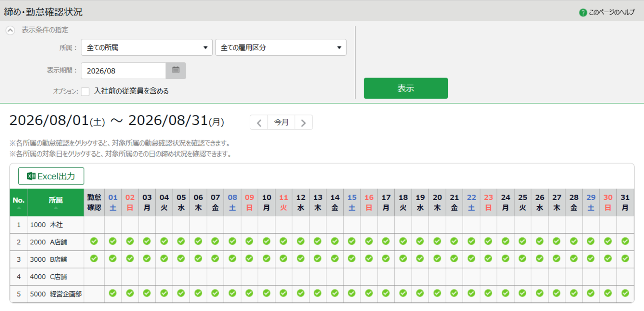Click 経営企画部 checkmark for day 01
Image resolution: width=644 pixels, height=311 pixels.
point(113,293)
